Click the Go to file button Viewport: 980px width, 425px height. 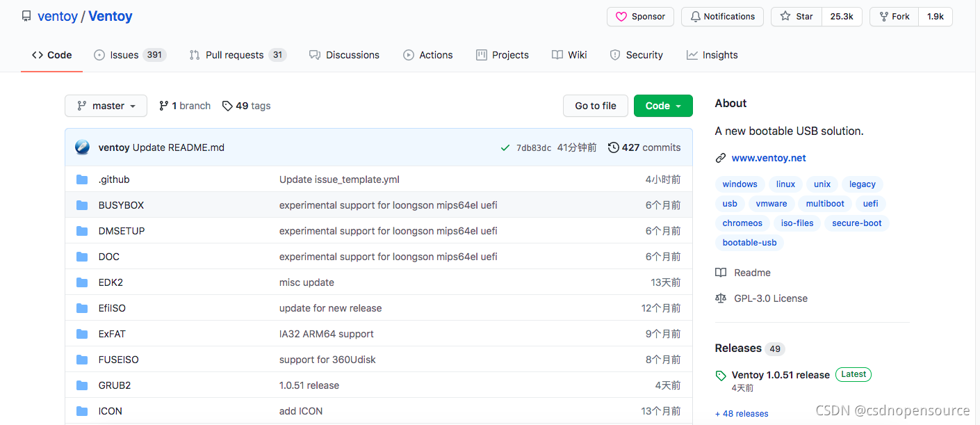click(596, 106)
